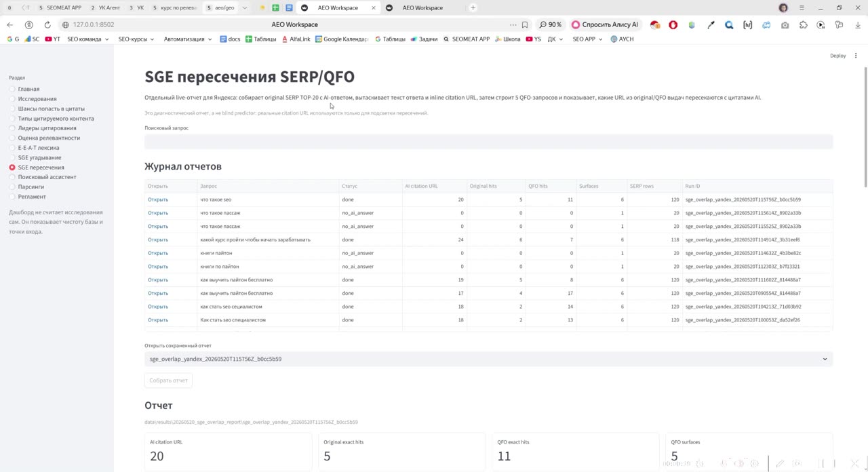
Task: Click the red Opera-style extension icon
Action: pyautogui.click(x=673, y=24)
